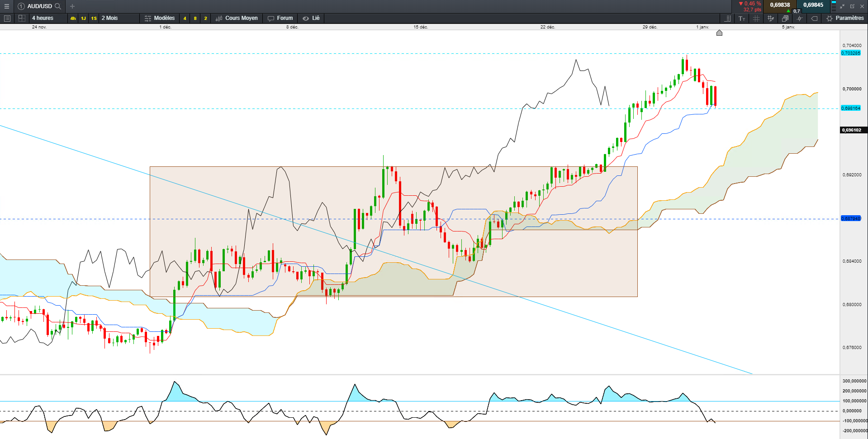
Task: Select the text annotation tool
Action: (x=742, y=19)
